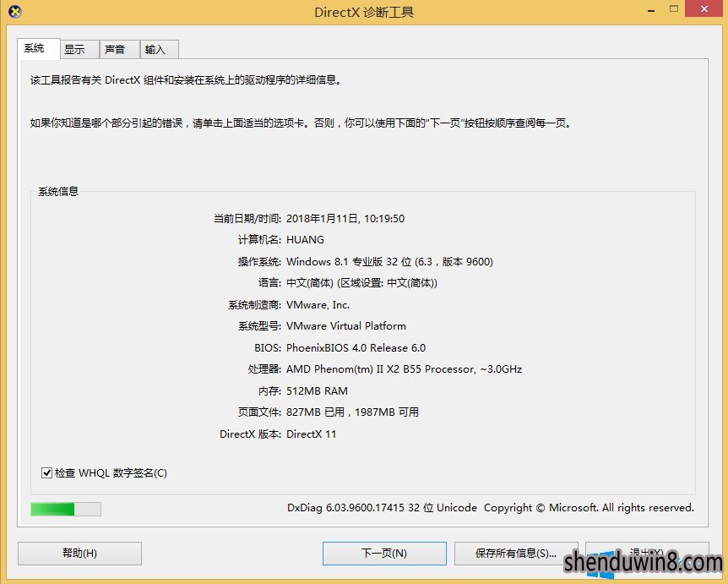Click the Windows 8.1 专业版 operating system value
The height and width of the screenshot is (584, 728).
389,261
